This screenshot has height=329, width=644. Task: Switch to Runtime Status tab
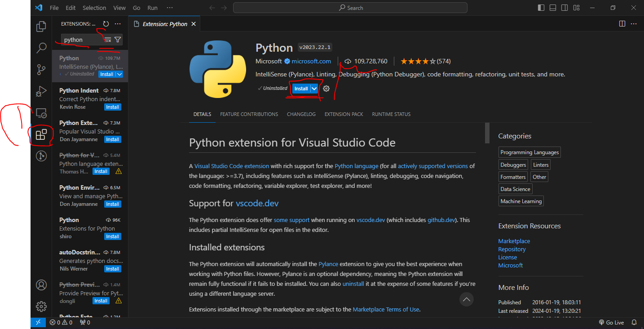pyautogui.click(x=391, y=114)
